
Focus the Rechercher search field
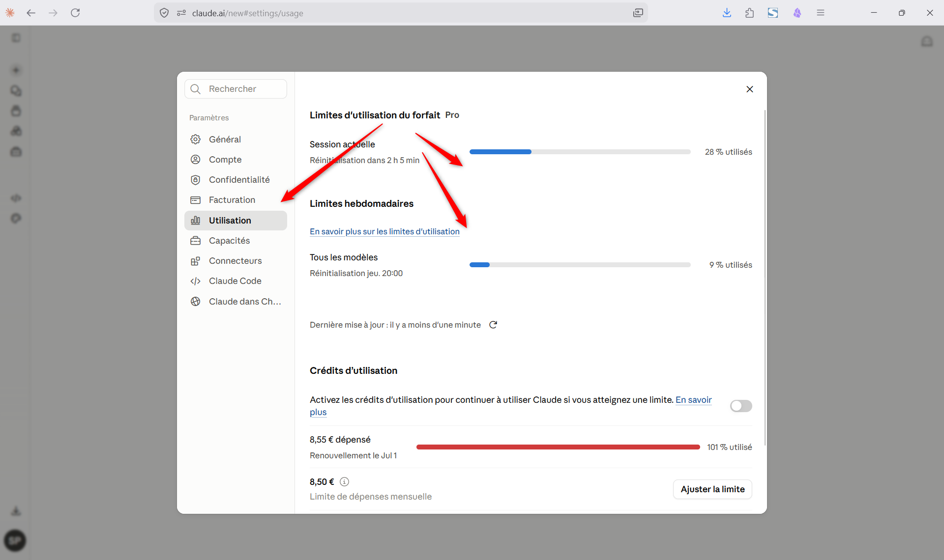[x=236, y=89]
